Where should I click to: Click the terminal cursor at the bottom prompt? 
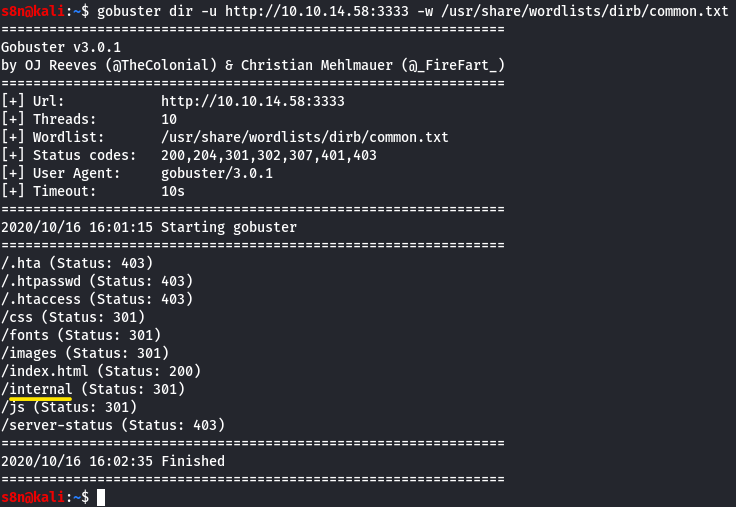tap(101, 497)
